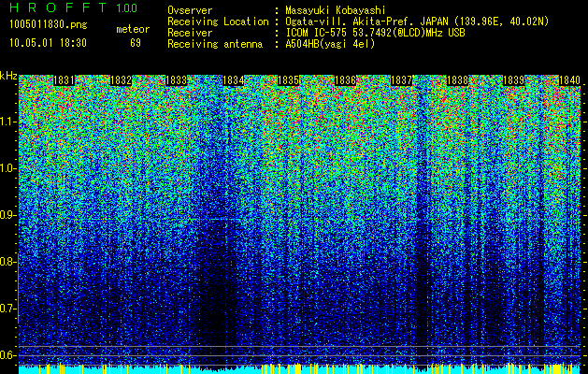Click the 1831 time marker

coord(65,80)
